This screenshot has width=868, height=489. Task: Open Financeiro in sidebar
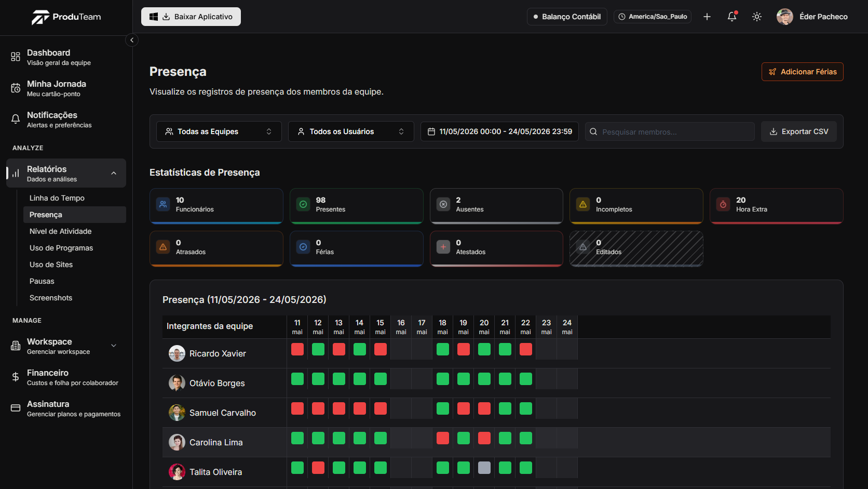66,377
